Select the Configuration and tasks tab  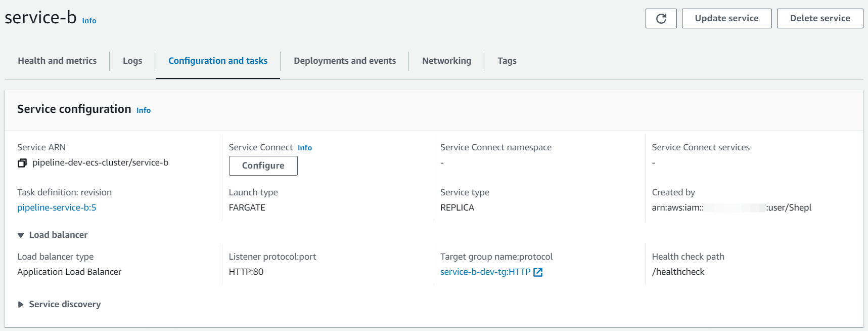pos(218,61)
